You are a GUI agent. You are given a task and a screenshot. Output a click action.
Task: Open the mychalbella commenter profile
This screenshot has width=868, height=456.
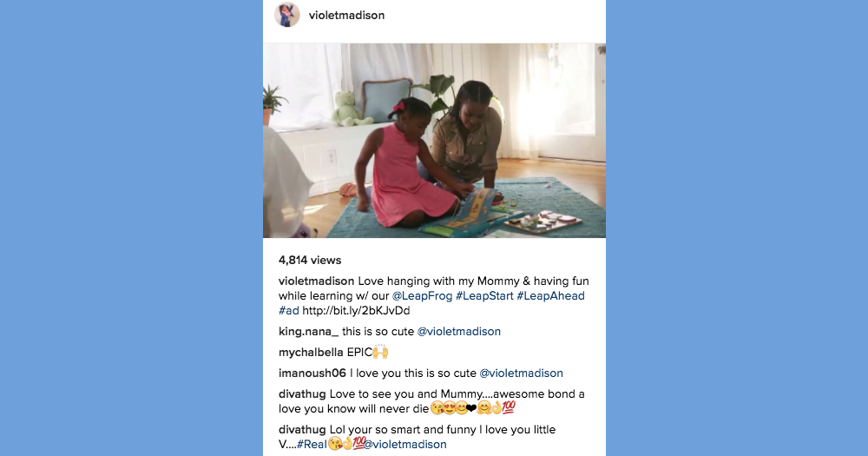point(311,353)
